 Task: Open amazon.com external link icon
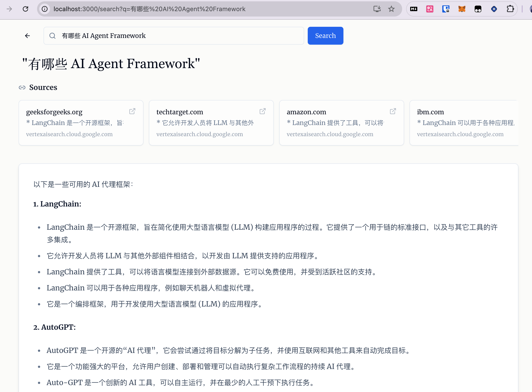point(393,111)
